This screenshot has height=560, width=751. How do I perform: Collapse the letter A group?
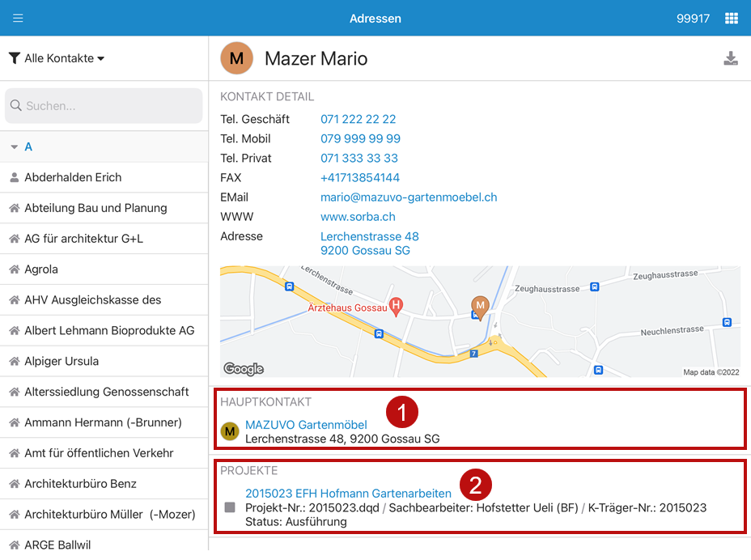coord(15,147)
